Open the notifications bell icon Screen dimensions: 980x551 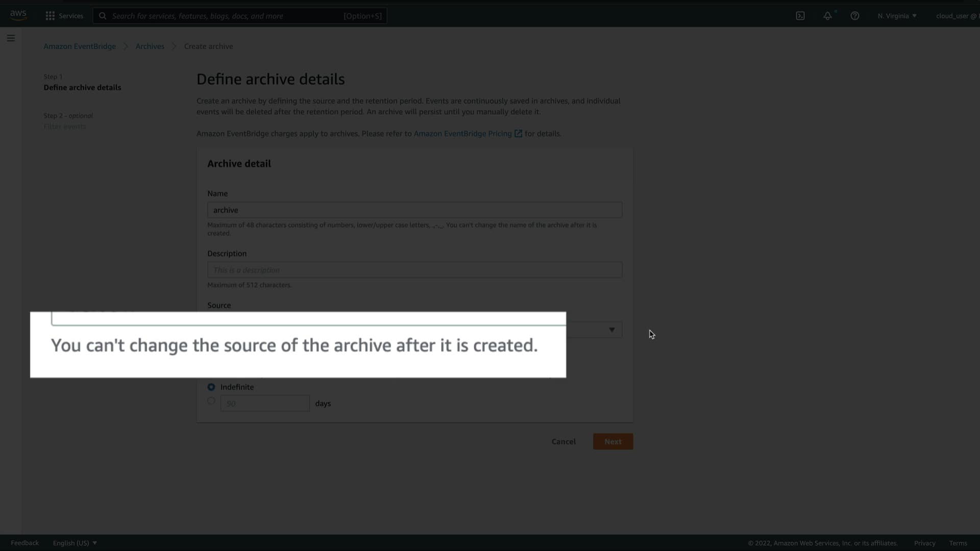point(827,16)
